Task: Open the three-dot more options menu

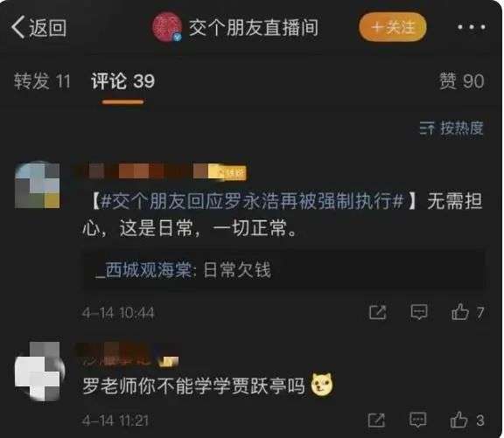Action: pos(472,27)
